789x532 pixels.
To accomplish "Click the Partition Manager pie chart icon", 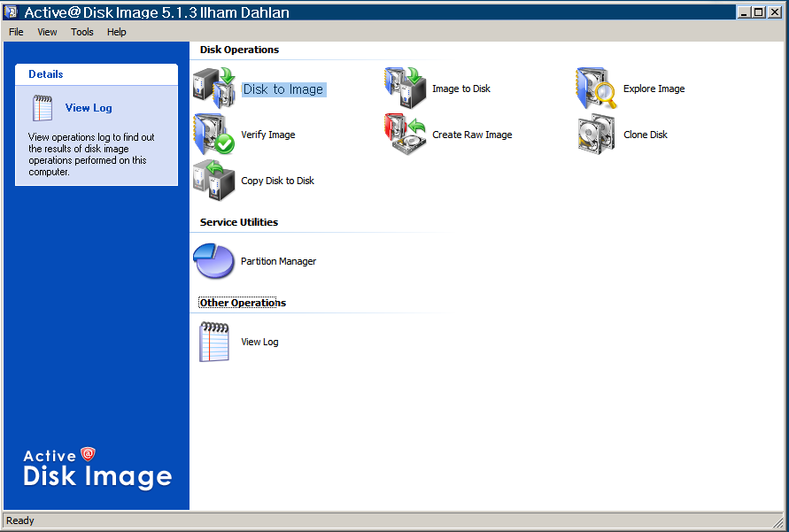I will (214, 261).
